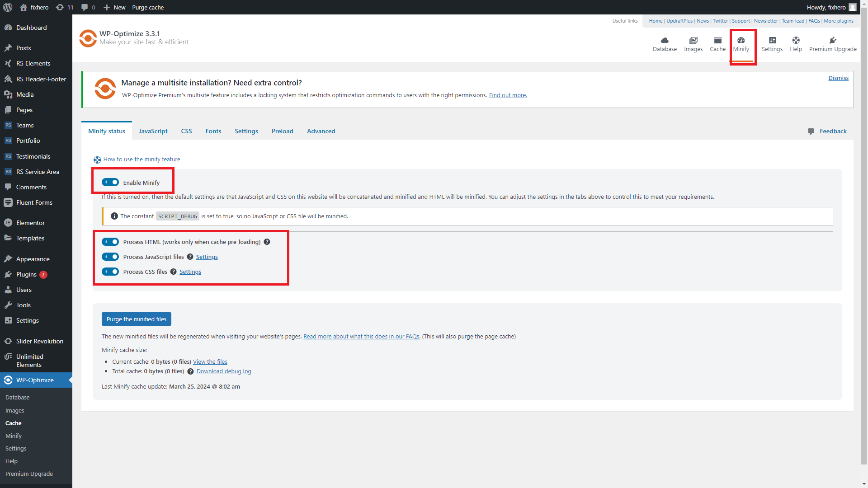Click the WP-Optimize logo in header

pyautogui.click(x=88, y=38)
